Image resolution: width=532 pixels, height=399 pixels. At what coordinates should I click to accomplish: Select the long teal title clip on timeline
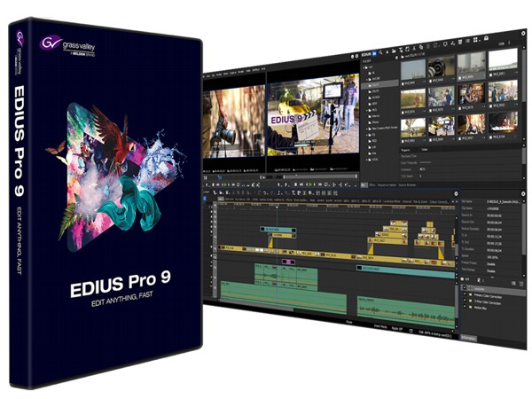click(405, 270)
